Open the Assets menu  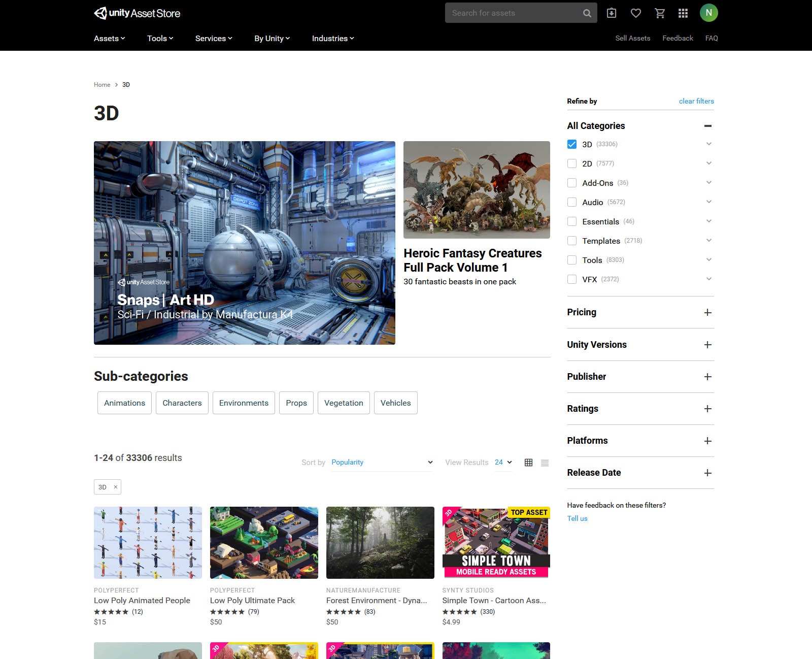point(109,39)
